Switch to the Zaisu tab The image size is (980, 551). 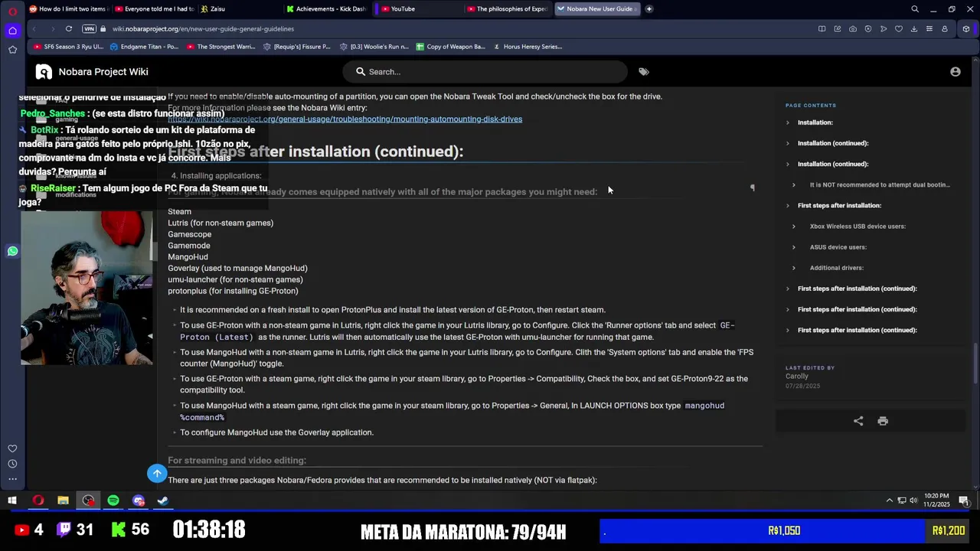(240, 9)
